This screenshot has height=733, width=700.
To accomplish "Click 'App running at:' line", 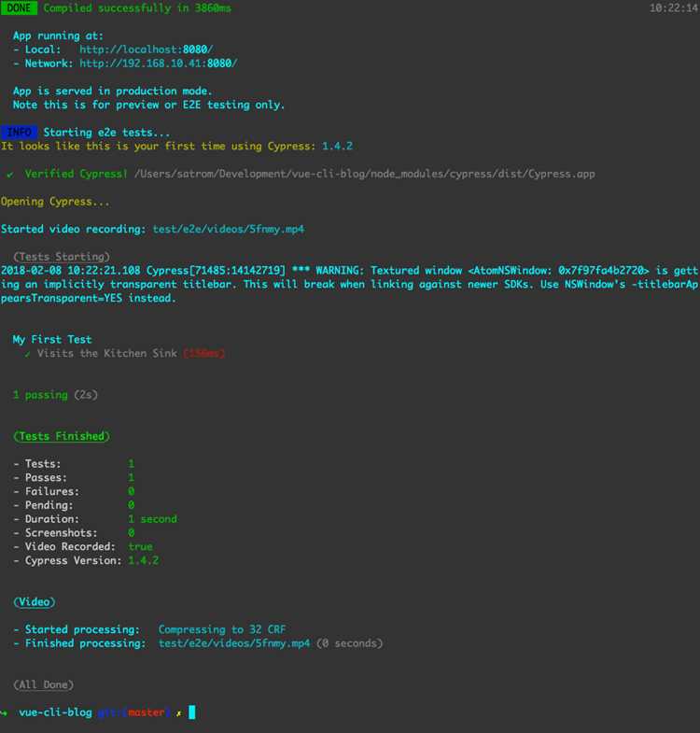I will 58,36.
